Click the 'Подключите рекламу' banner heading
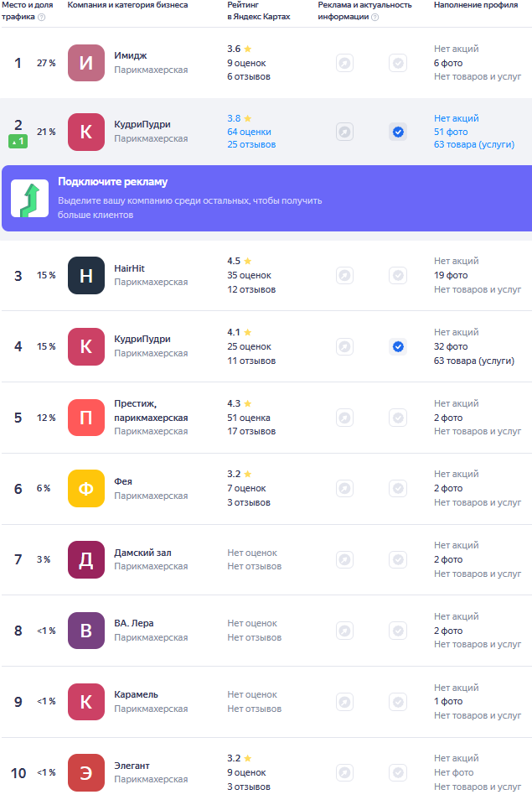 [x=112, y=182]
